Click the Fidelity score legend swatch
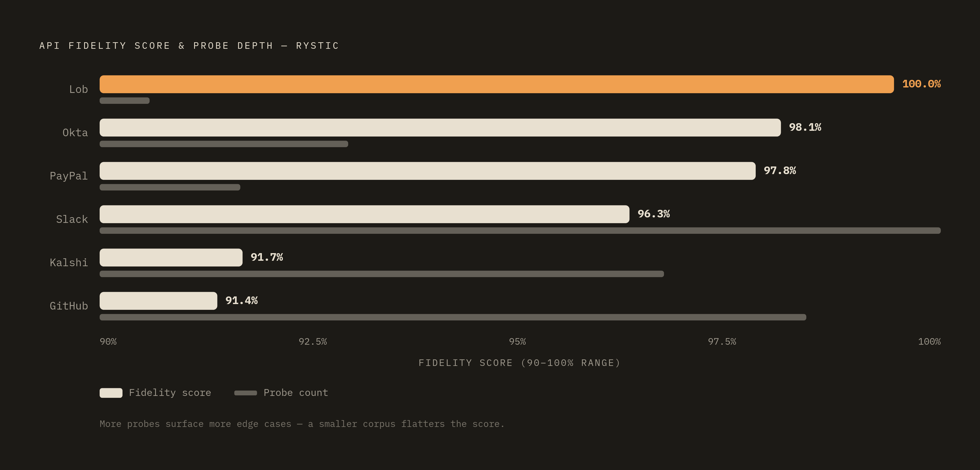The height and width of the screenshot is (470, 980). [111, 393]
